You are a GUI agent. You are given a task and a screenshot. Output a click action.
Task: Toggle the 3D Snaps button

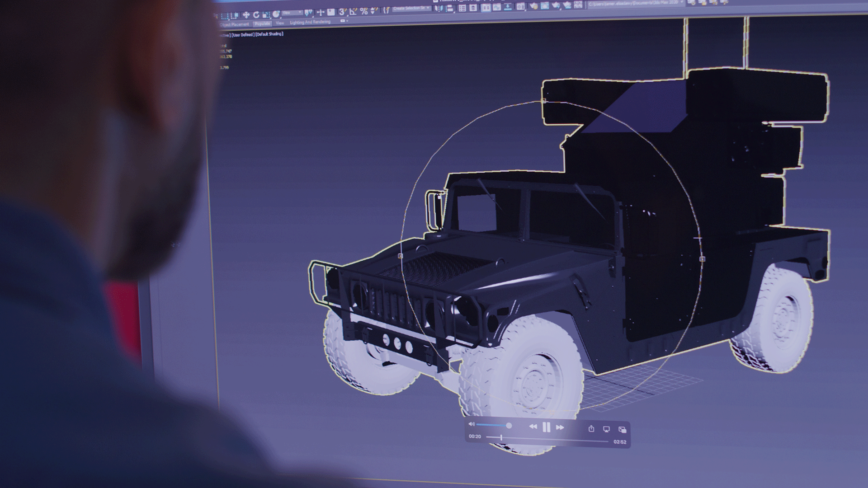(342, 12)
